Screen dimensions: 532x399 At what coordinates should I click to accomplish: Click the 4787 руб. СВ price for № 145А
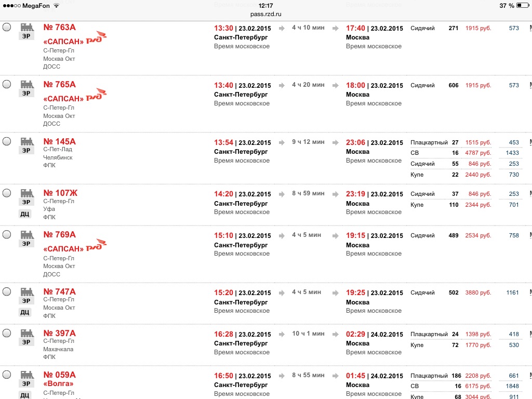[478, 153]
